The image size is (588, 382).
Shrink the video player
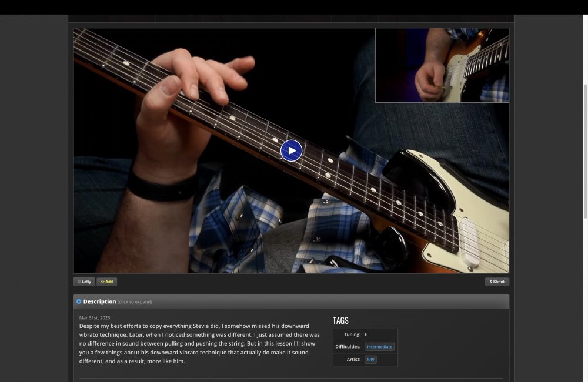point(497,282)
